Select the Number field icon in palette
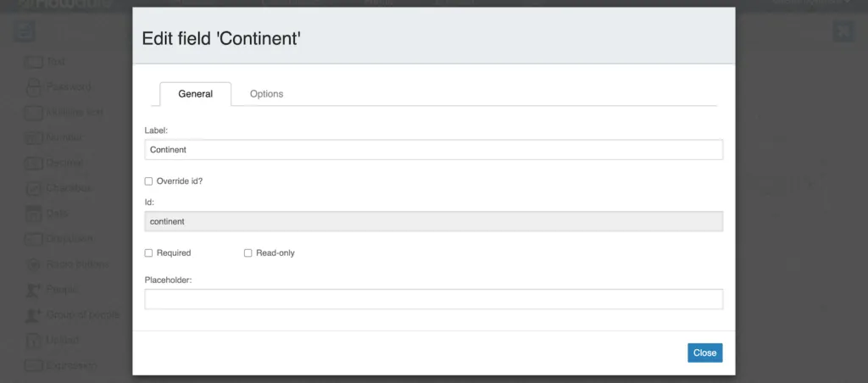 (x=34, y=137)
